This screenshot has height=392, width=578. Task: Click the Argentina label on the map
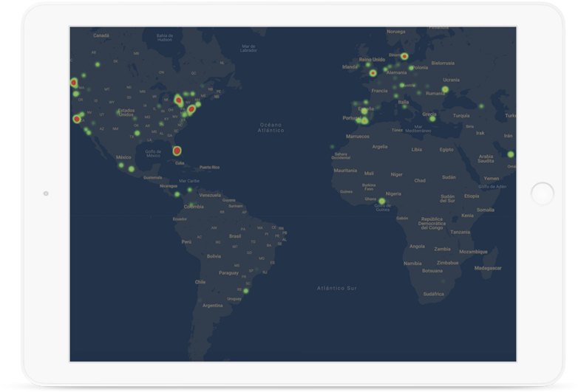tap(213, 305)
